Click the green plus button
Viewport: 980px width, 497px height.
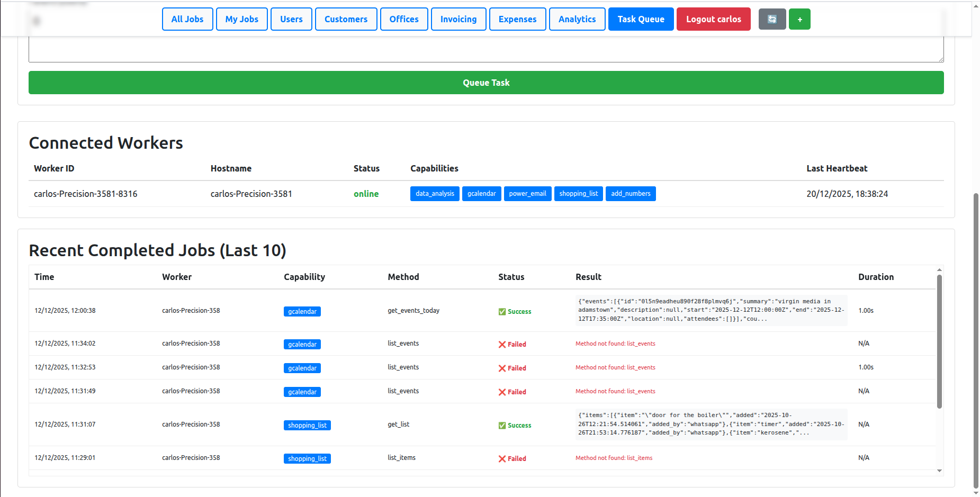tap(799, 19)
